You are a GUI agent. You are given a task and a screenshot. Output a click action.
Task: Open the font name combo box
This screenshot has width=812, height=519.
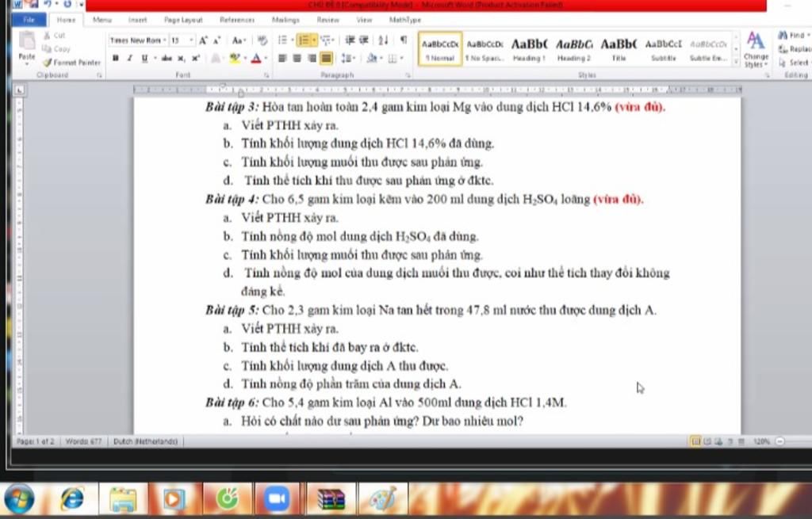(x=138, y=40)
